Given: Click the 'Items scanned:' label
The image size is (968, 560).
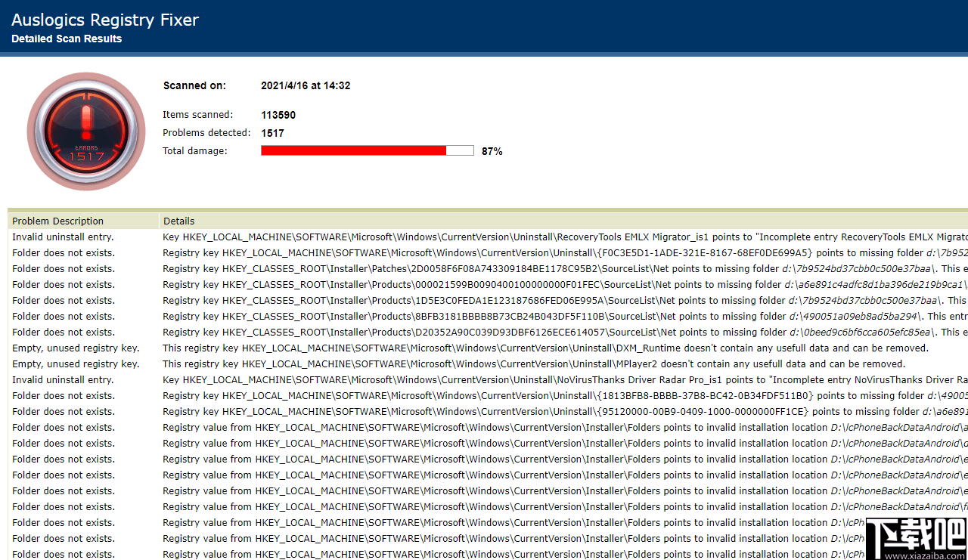Looking at the screenshot, I should point(197,115).
